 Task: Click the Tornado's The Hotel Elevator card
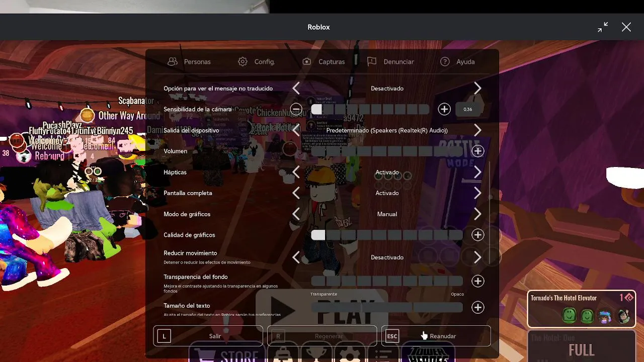click(582, 309)
